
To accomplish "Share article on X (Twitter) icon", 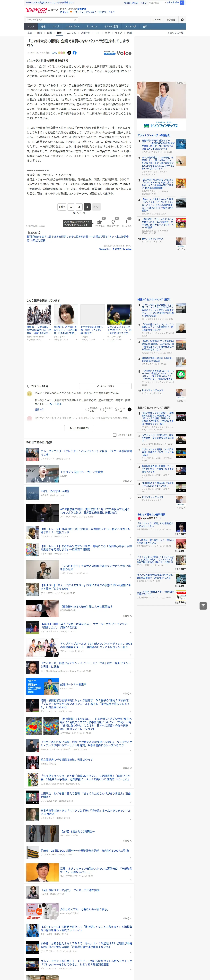I will (x=69, y=53).
